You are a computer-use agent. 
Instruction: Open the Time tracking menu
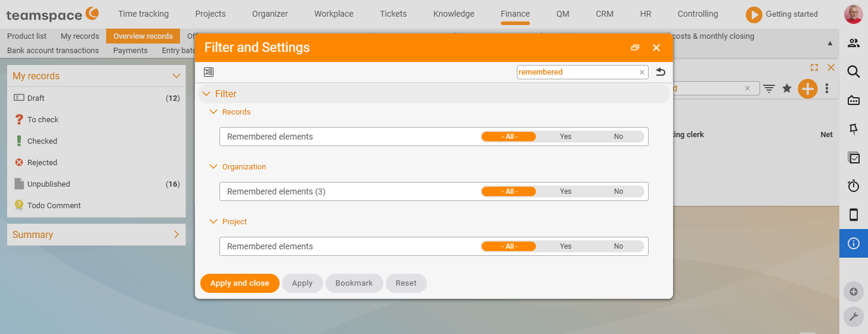coord(143,14)
